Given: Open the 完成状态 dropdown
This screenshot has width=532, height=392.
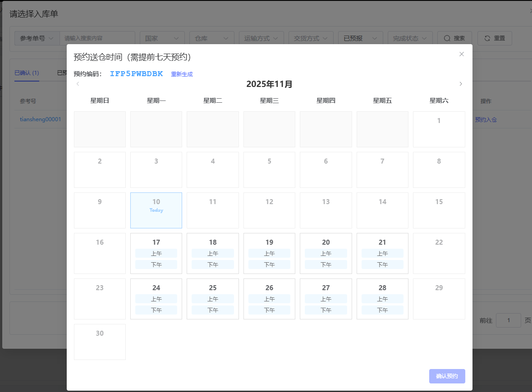Looking at the screenshot, I should (x=410, y=38).
